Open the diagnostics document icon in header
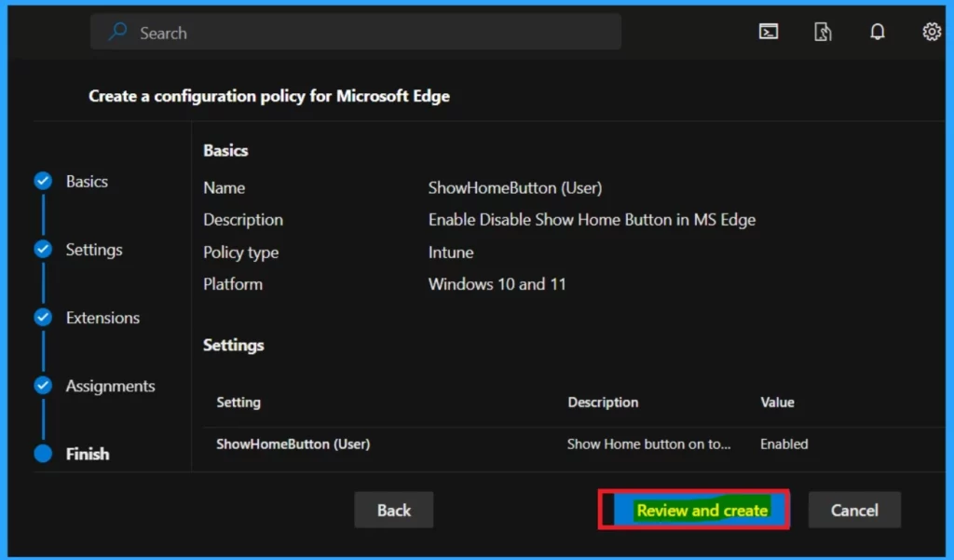The image size is (954, 560). pos(823,32)
